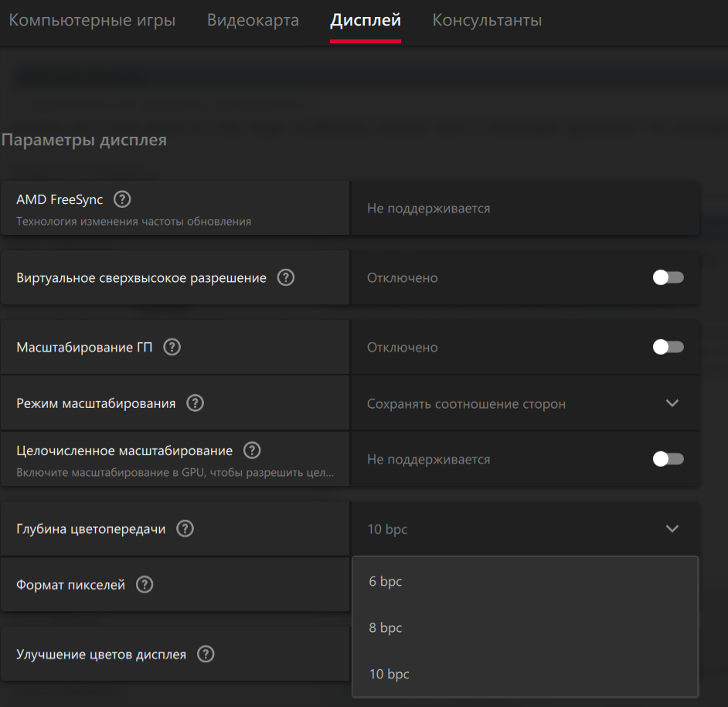Screen dimensions: 728x707
Task: Show help for Режим масштабирования
Action: coord(196,403)
